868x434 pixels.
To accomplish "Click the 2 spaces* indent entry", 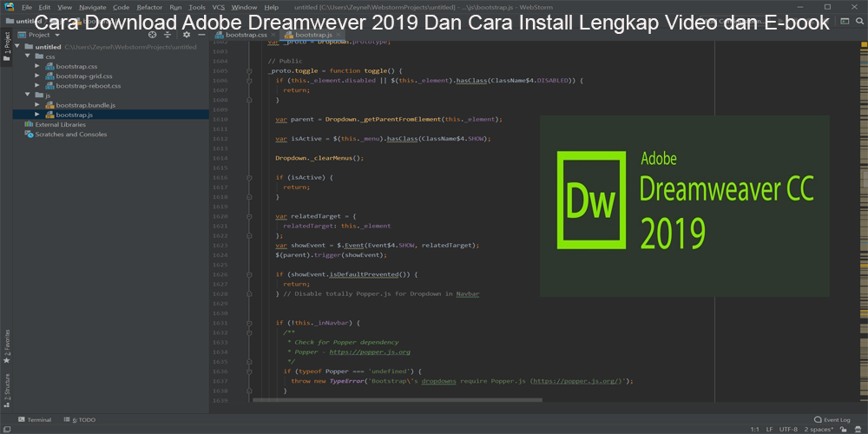I will pyautogui.click(x=819, y=430).
